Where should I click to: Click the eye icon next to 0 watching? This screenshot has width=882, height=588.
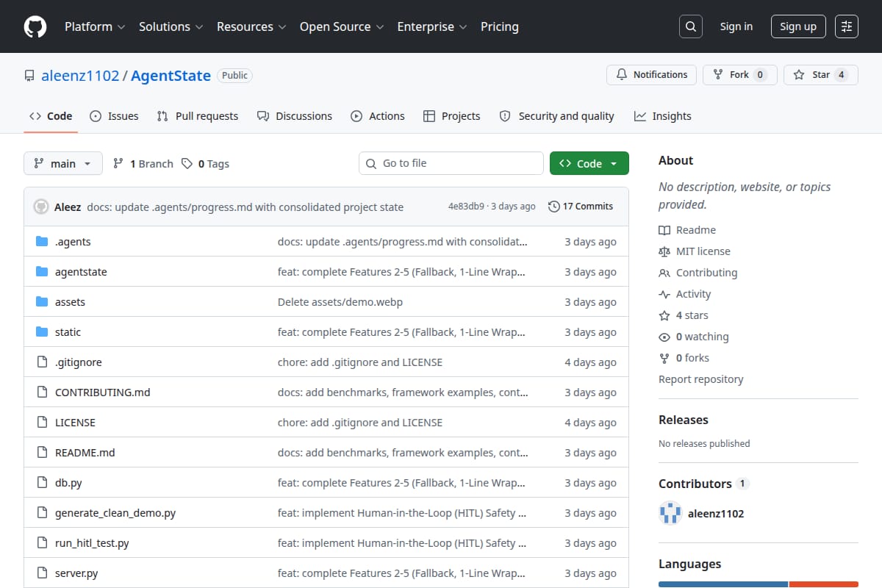[x=664, y=337]
